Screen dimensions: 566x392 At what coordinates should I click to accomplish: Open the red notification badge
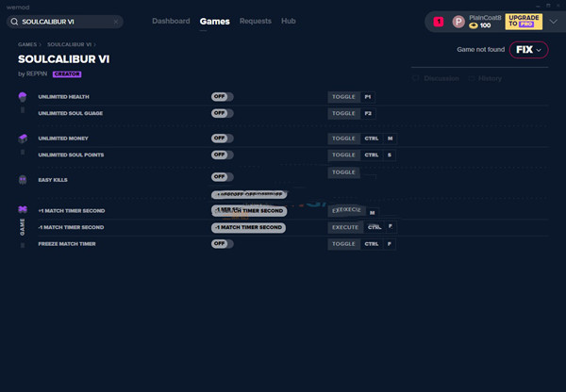[438, 22]
